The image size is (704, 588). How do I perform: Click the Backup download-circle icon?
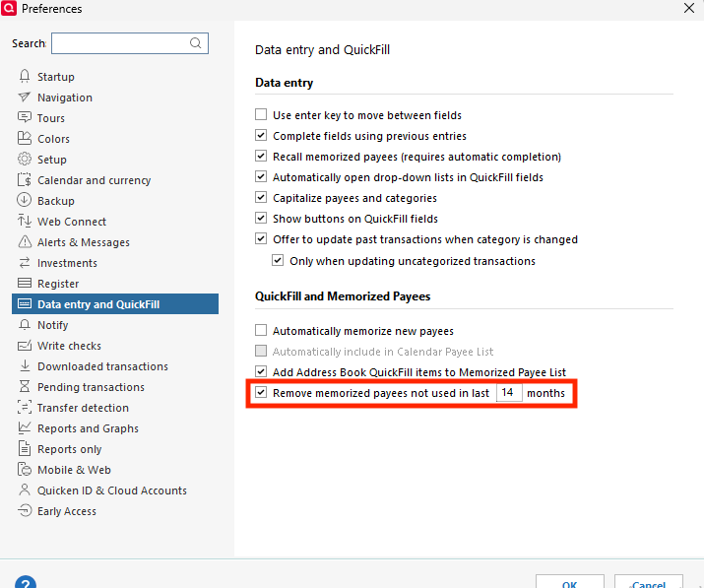pyautogui.click(x=25, y=200)
